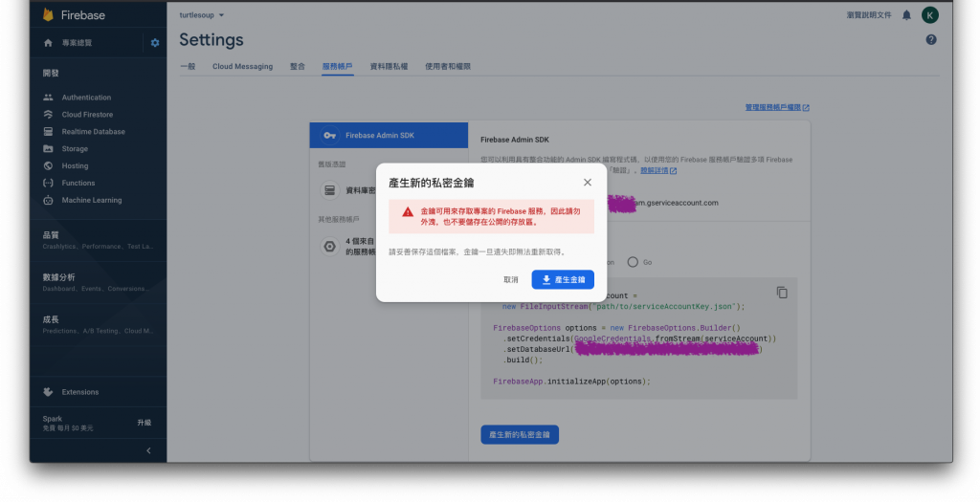Screen dimensions: 980x502
Task: Open the 管理服務帳戶權限 link
Action: tap(777, 107)
